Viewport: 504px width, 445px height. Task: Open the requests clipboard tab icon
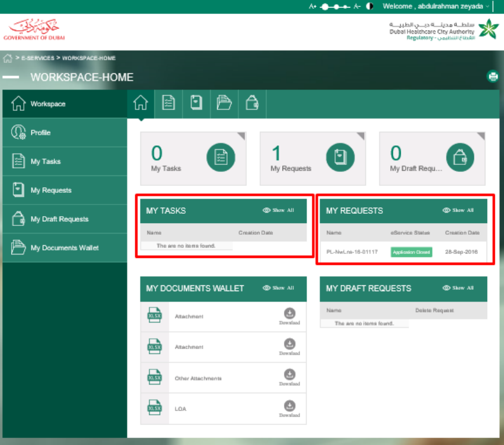tap(196, 103)
